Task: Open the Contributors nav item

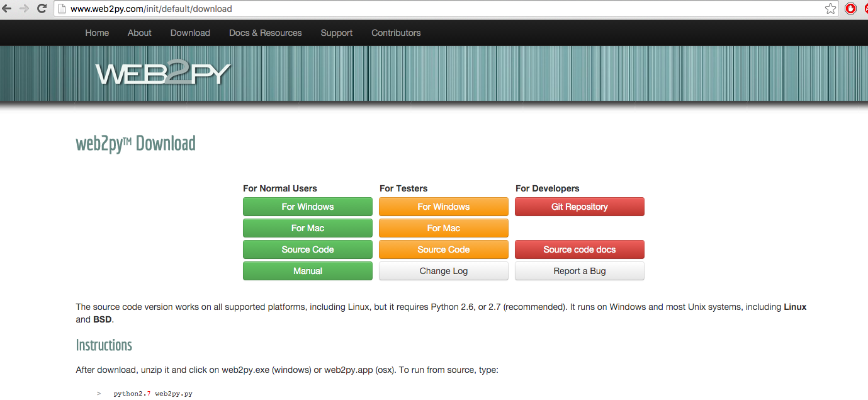Action: pyautogui.click(x=396, y=33)
